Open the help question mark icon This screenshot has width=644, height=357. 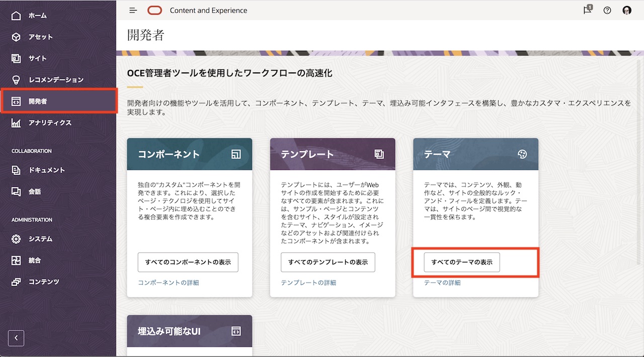[607, 10]
